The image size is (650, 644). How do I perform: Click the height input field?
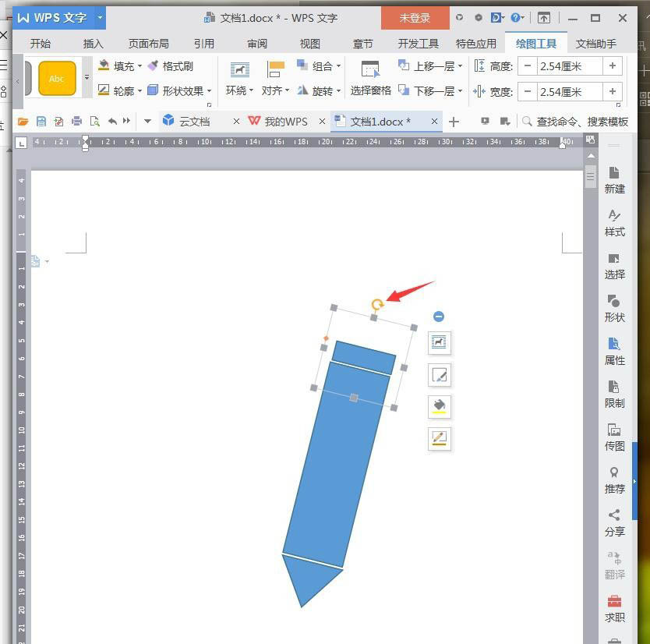(x=570, y=66)
